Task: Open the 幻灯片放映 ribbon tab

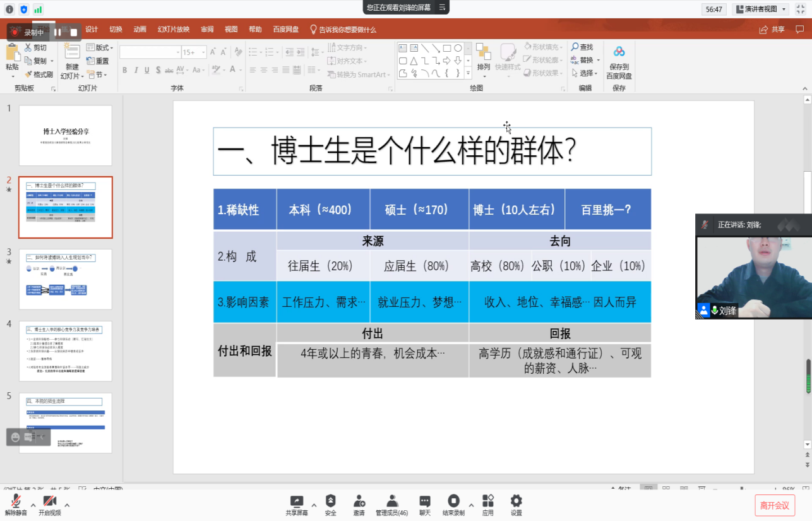Action: (x=173, y=29)
